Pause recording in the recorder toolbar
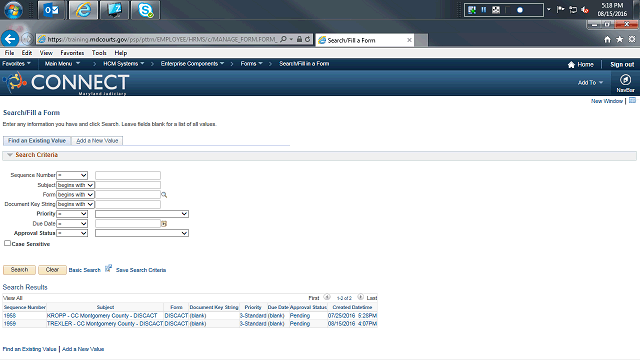The width and height of the screenshot is (640, 360). pyautogui.click(x=484, y=10)
